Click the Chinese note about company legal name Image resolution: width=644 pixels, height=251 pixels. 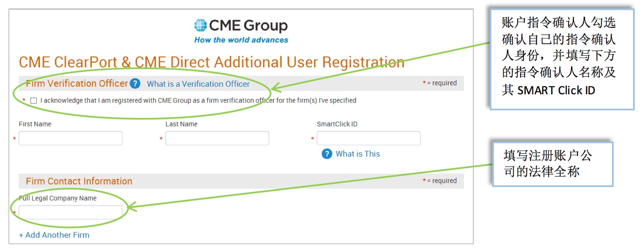pyautogui.click(x=551, y=163)
